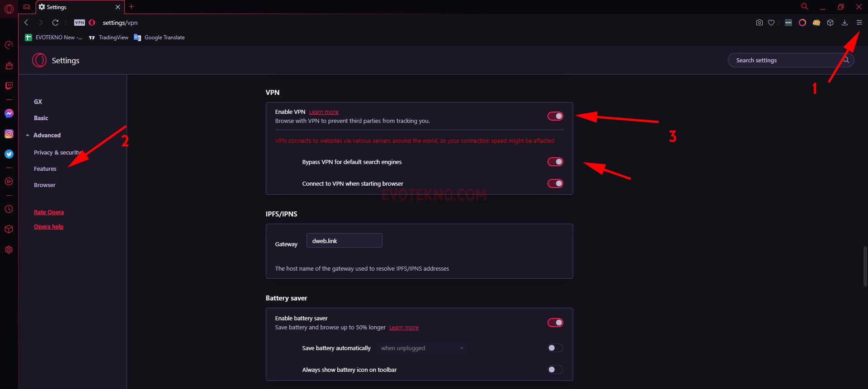Open the 'when unplugged' dropdown
Image resolution: width=868 pixels, height=389 pixels.
[x=422, y=348]
